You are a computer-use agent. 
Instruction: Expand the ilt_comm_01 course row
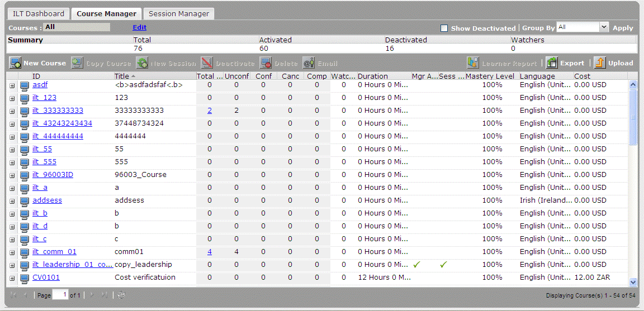click(x=12, y=252)
